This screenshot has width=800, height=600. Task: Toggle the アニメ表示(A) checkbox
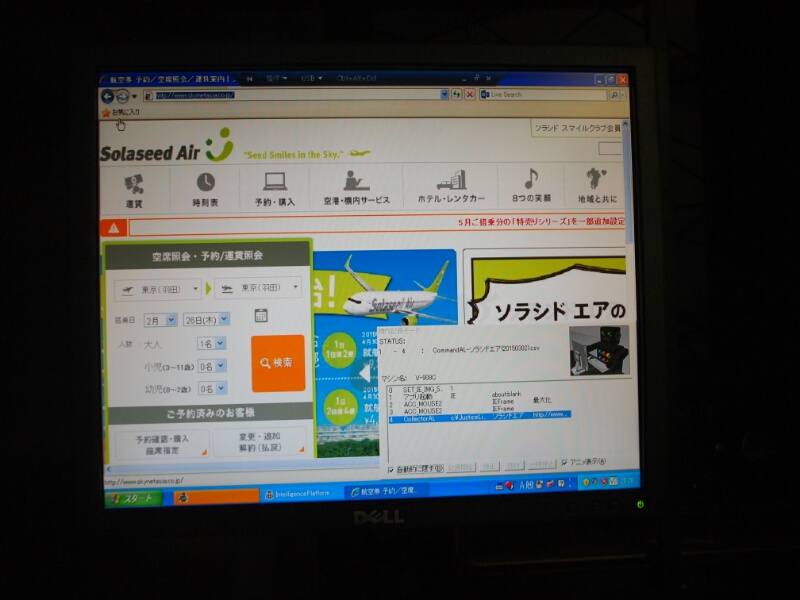(583, 462)
